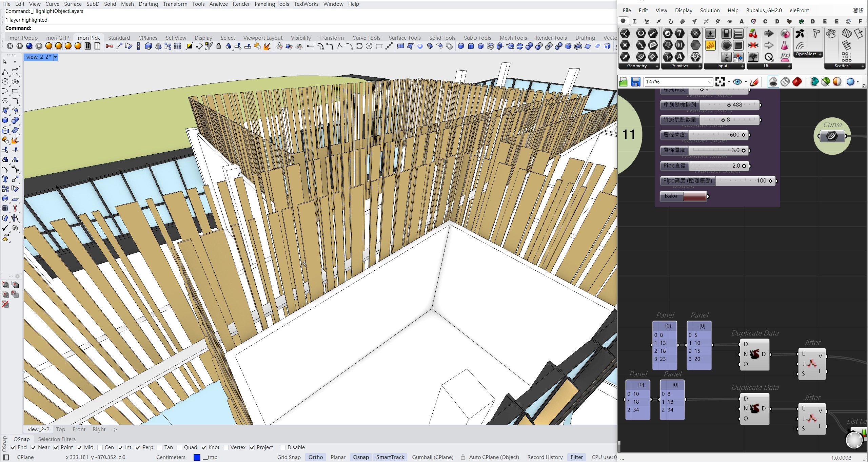Switch to the Top viewport tab
The width and height of the screenshot is (868, 462).
(x=60, y=429)
